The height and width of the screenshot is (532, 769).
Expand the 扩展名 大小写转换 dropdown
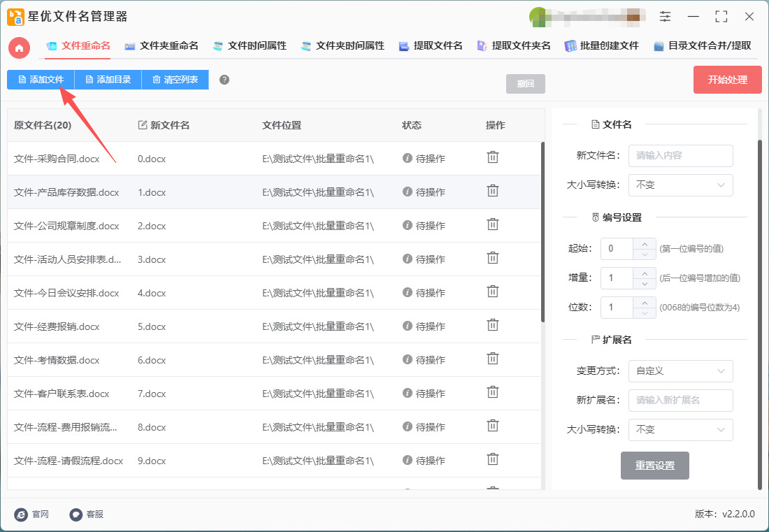[680, 430]
